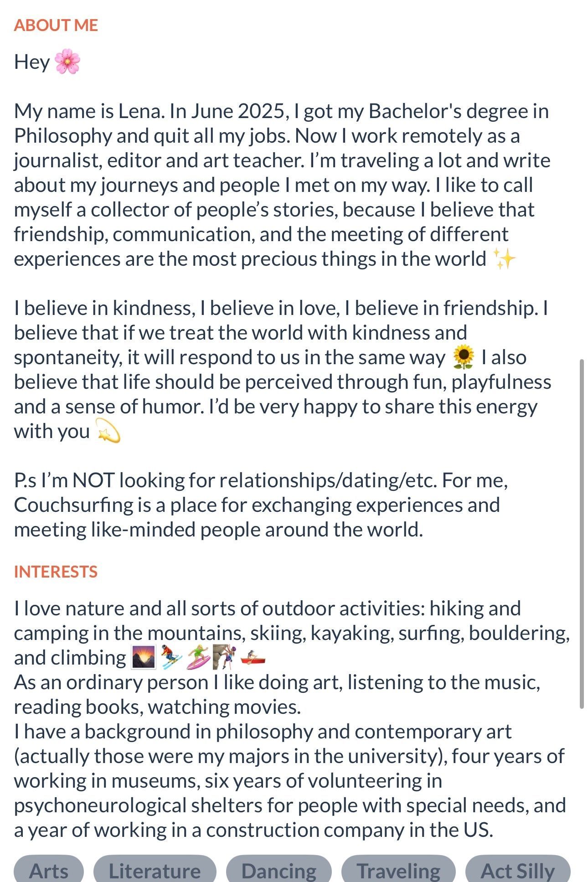The width and height of the screenshot is (588, 882).
Task: Tap the Traveling interest tag
Action: coord(398,870)
